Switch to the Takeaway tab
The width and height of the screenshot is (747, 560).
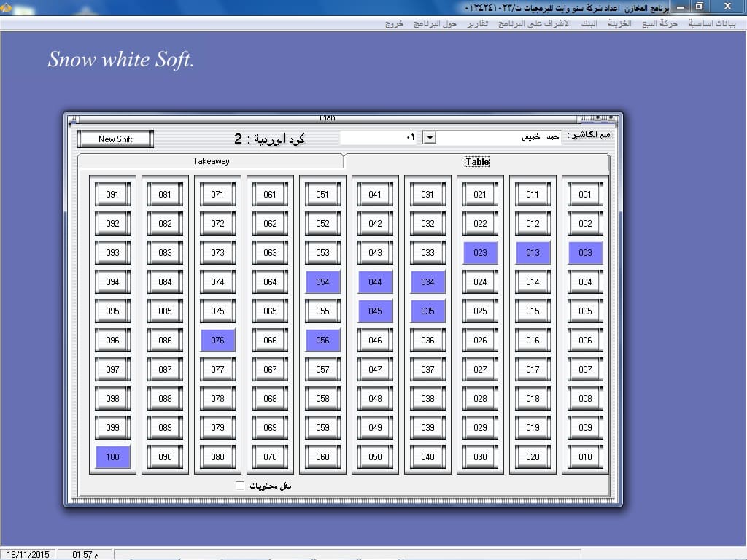(x=211, y=161)
